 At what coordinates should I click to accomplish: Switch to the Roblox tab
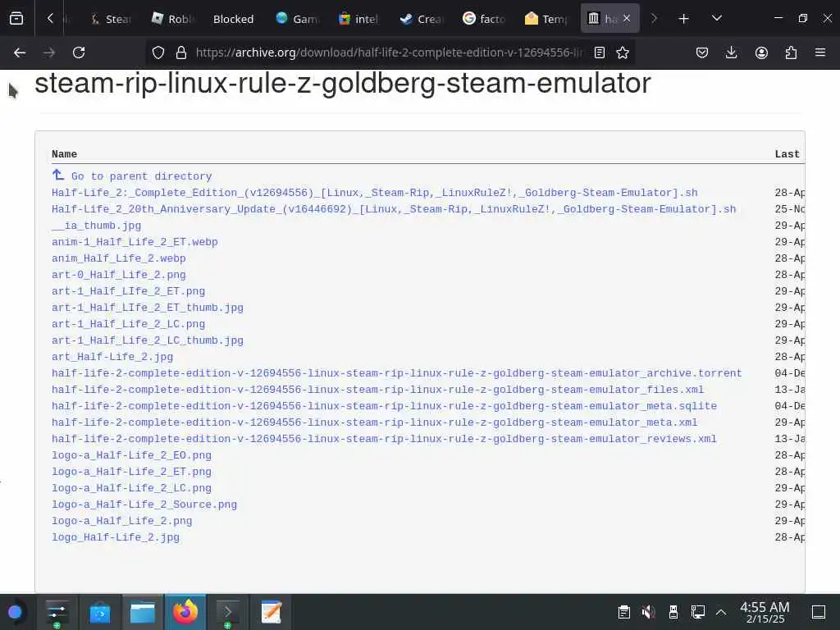coord(172,19)
